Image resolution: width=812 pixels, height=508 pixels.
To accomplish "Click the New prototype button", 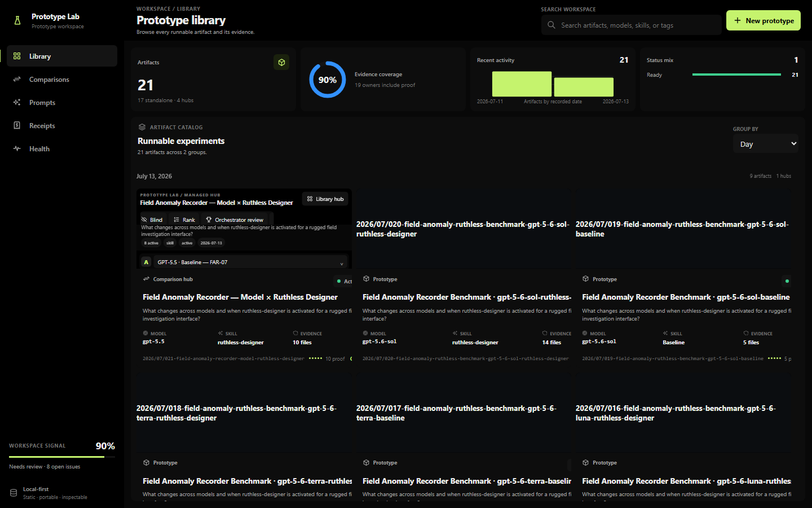I will [764, 20].
